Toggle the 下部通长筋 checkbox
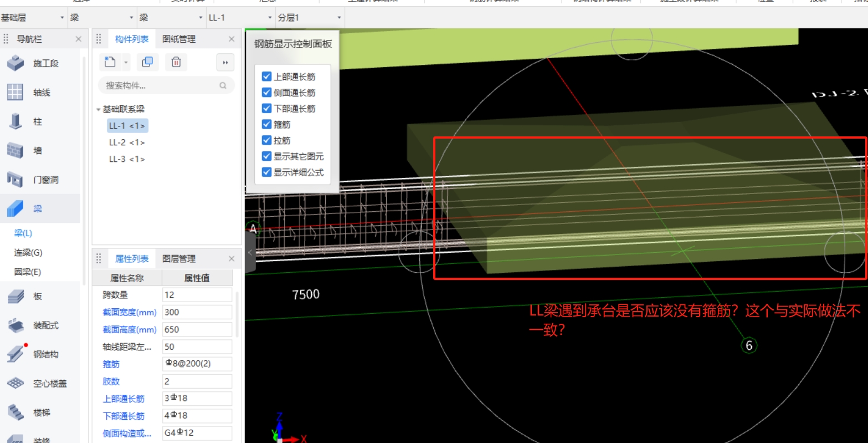This screenshot has height=443, width=868. point(266,109)
